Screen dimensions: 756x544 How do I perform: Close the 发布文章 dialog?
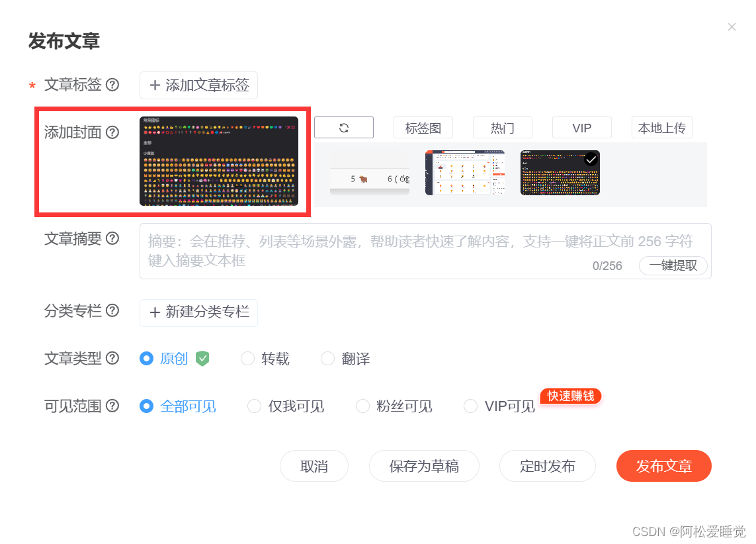732,27
